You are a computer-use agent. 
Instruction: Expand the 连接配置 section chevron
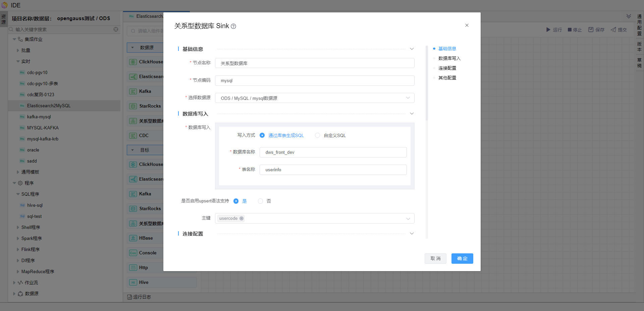click(412, 234)
